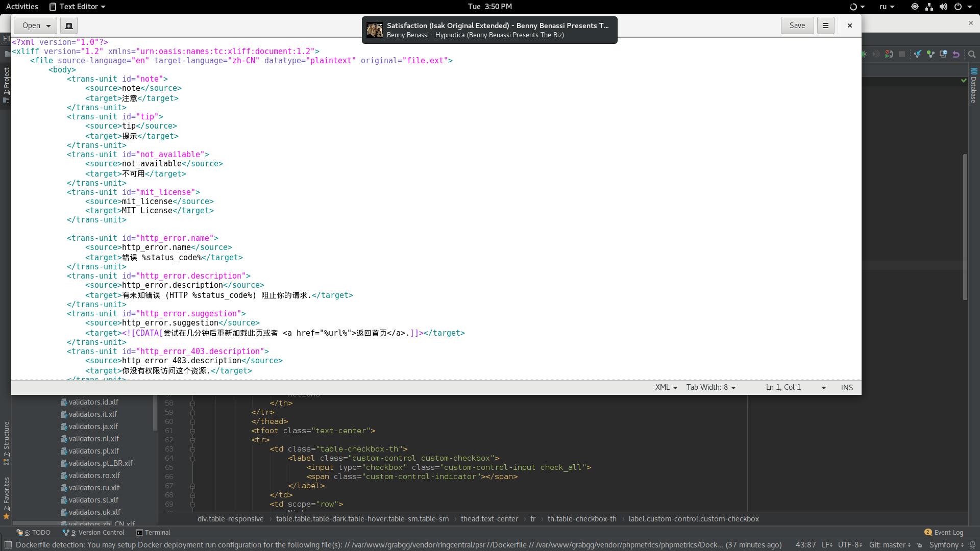
Task: Click the project tree vertical scrollbar
Action: (x=155, y=413)
